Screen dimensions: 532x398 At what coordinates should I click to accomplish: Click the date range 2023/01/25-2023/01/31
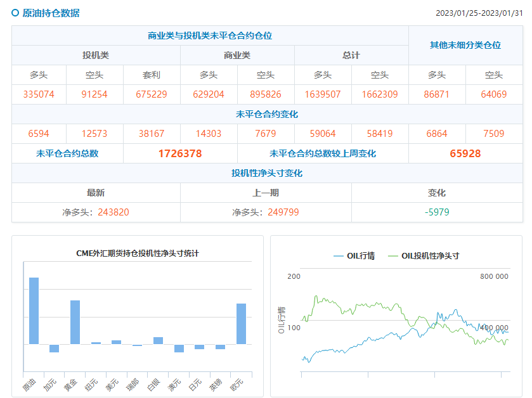pos(479,13)
